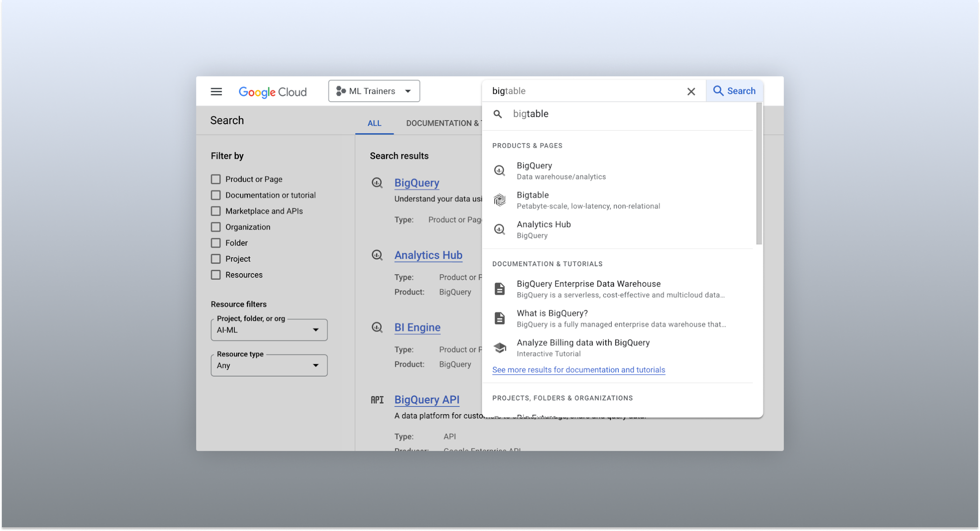
Task: Open the Analytics Hub search result link
Action: pos(428,255)
